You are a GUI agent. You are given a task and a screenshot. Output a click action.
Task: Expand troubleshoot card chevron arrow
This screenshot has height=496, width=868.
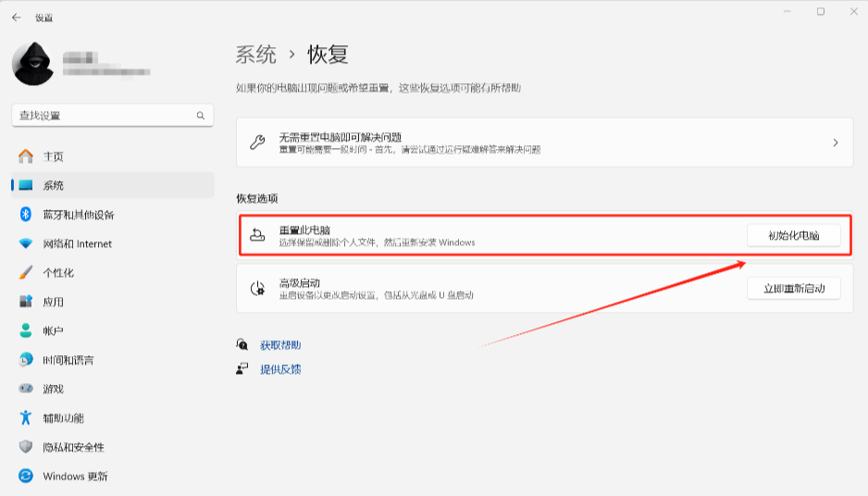point(836,143)
